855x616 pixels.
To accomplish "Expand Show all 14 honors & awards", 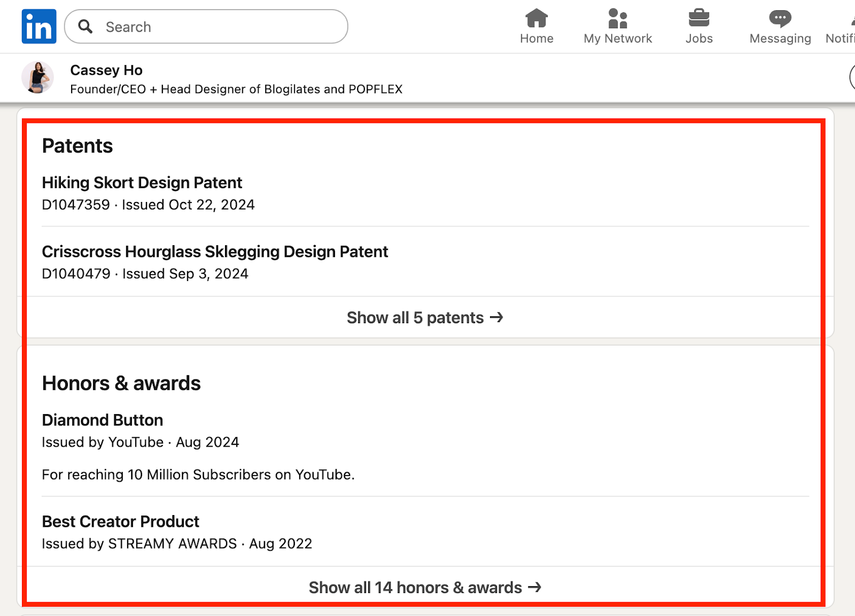I will click(x=425, y=587).
